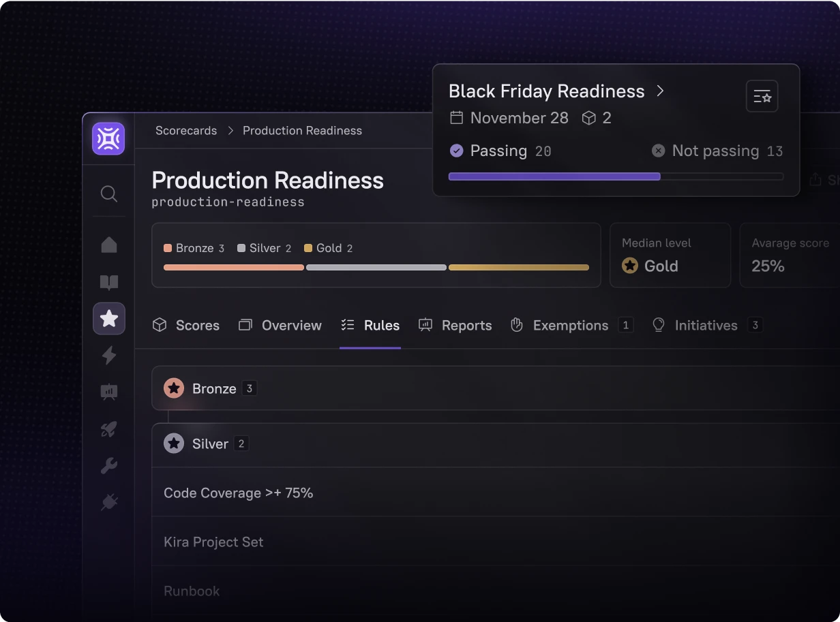Click the Not passing 13 count
This screenshot has width=840, height=622.
coord(775,151)
